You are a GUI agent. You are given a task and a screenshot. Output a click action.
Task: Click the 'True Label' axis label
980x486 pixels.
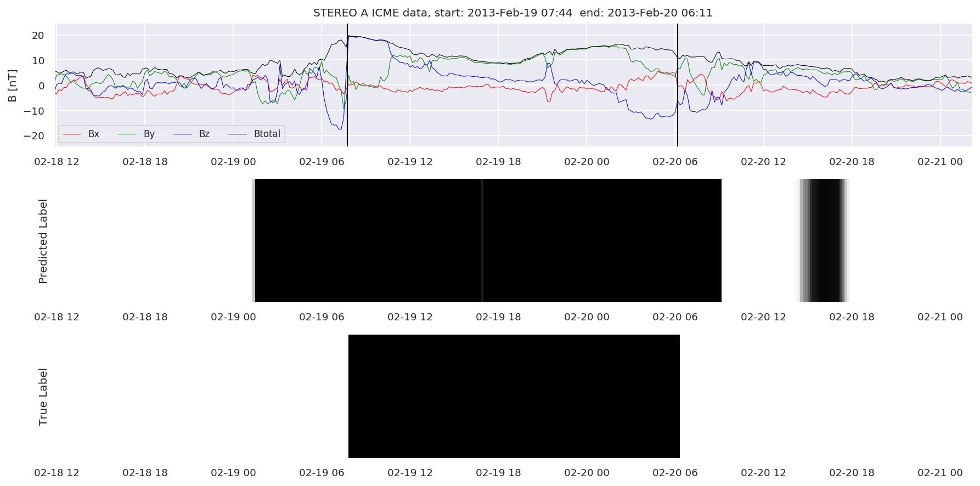43,397
